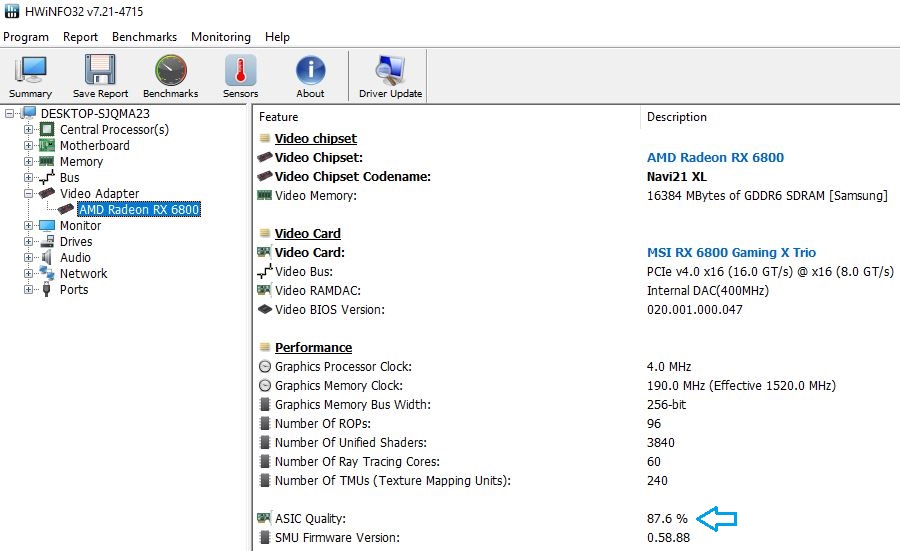
Task: Launch Driver Update from toolbar
Action: click(390, 76)
